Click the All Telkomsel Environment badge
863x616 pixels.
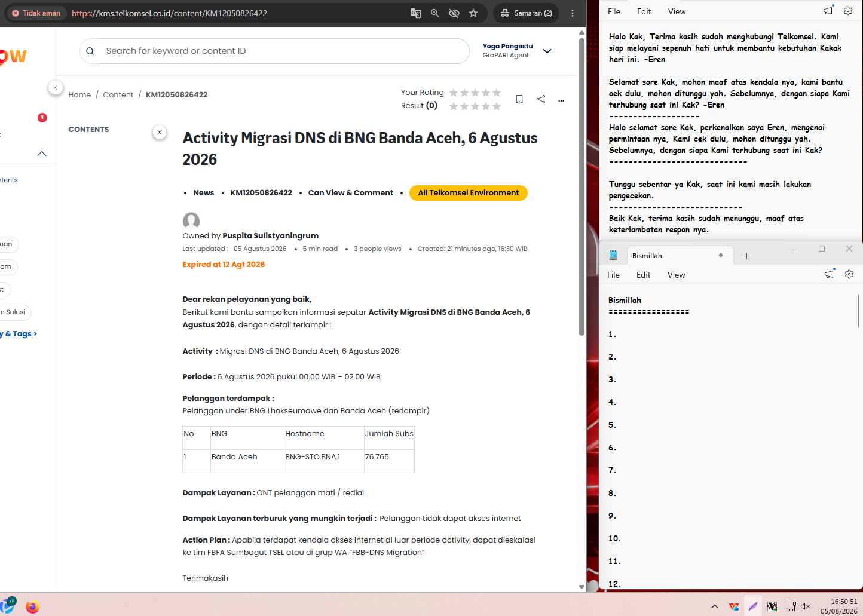point(469,193)
